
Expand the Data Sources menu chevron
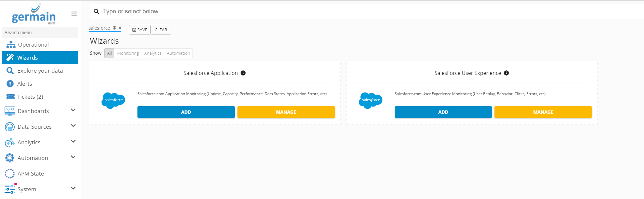[73, 126]
